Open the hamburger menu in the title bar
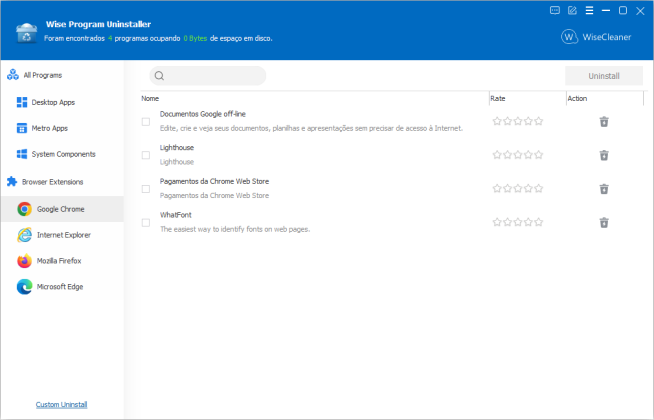 point(589,10)
